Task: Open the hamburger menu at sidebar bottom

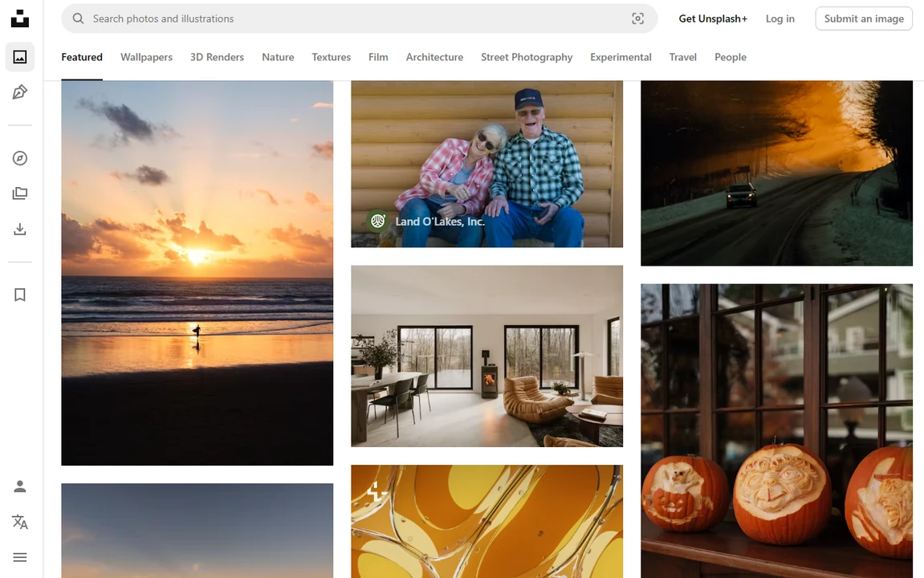Action: tap(19, 556)
